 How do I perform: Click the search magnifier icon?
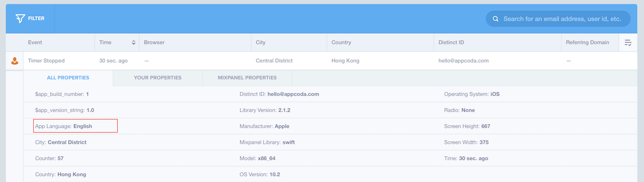coord(496,19)
